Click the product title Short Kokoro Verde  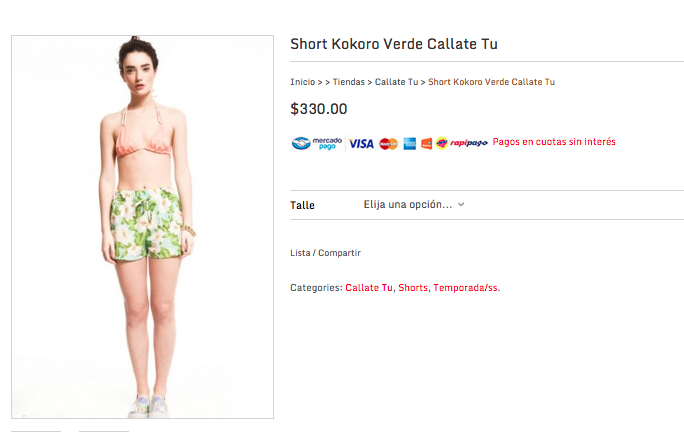point(393,44)
